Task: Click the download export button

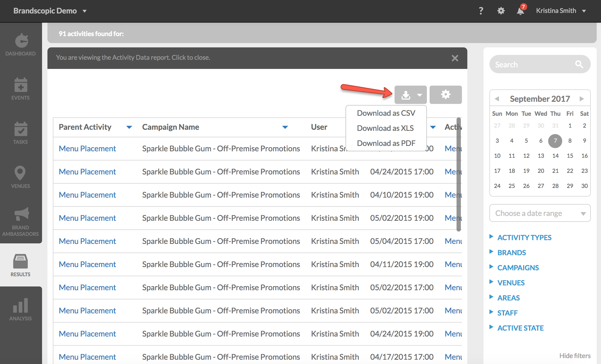Action: [410, 95]
